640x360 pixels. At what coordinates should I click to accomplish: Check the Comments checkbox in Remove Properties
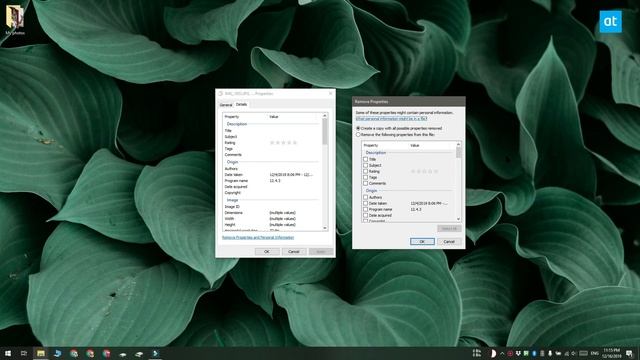365,183
